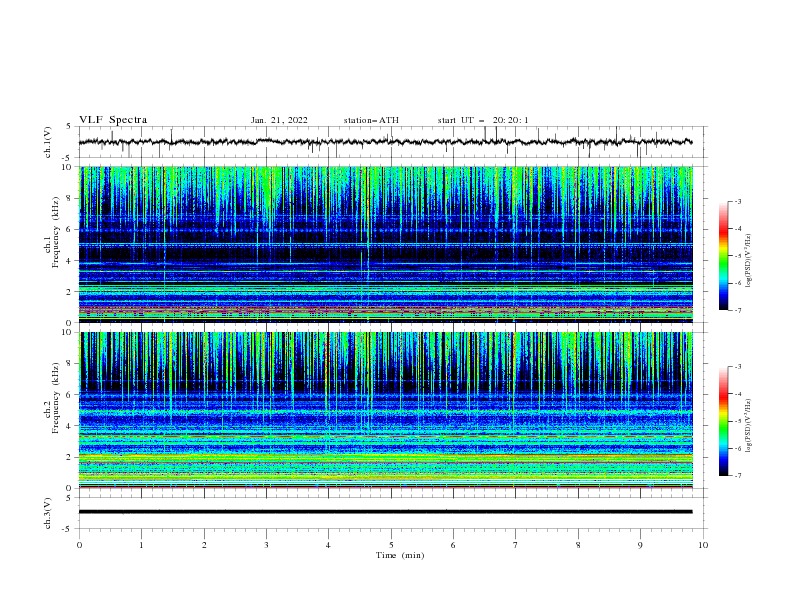Click time axis tick label "1"
The image size is (792, 612).
(x=141, y=545)
